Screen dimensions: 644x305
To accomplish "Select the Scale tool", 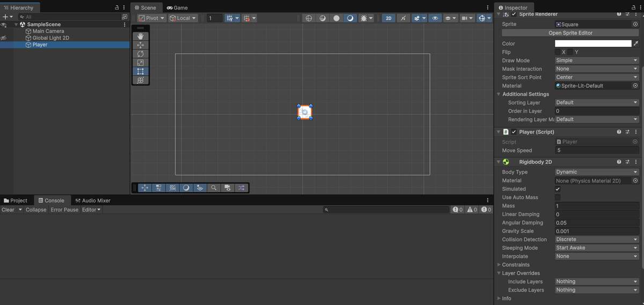I will coord(141,62).
